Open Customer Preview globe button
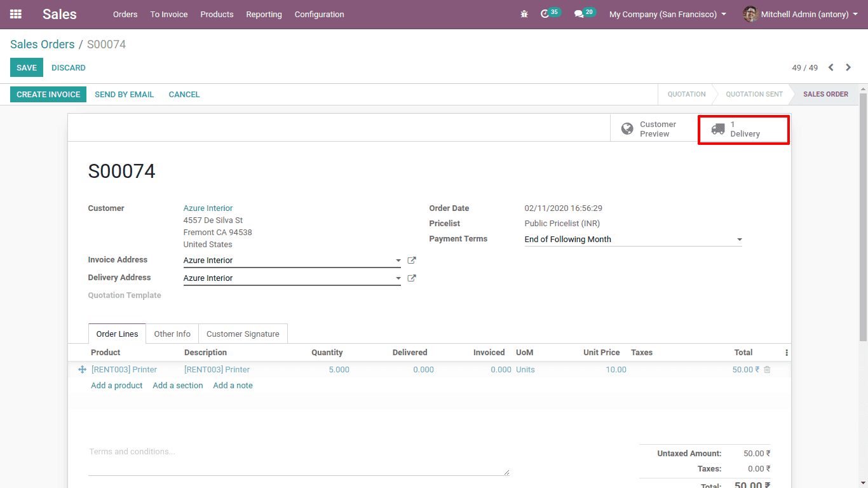 [x=654, y=129]
